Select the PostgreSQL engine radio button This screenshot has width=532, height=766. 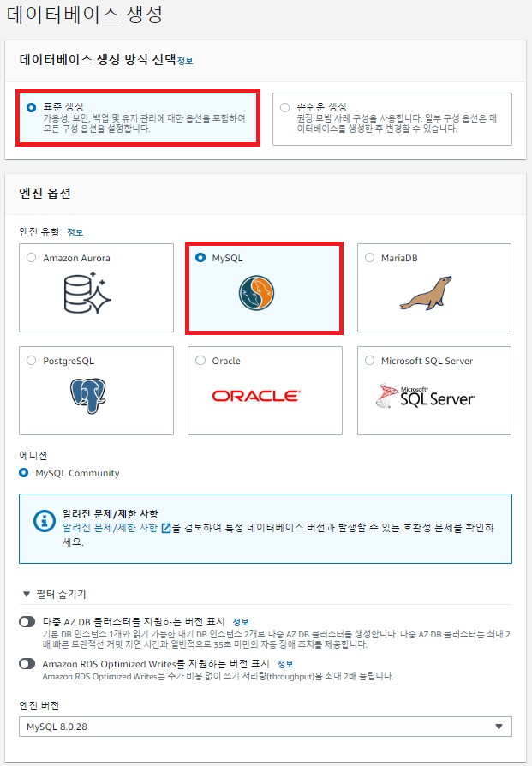(x=31, y=361)
